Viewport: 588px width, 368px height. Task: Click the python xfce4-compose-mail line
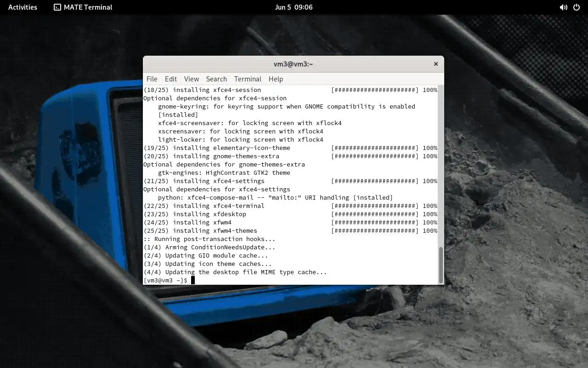[x=276, y=197]
